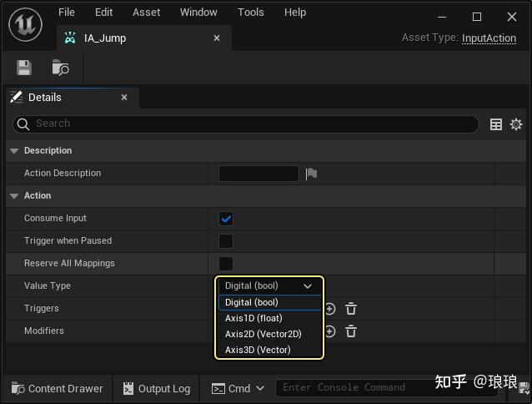Open the File menu
Image resolution: width=532 pixels, height=404 pixels.
(67, 13)
